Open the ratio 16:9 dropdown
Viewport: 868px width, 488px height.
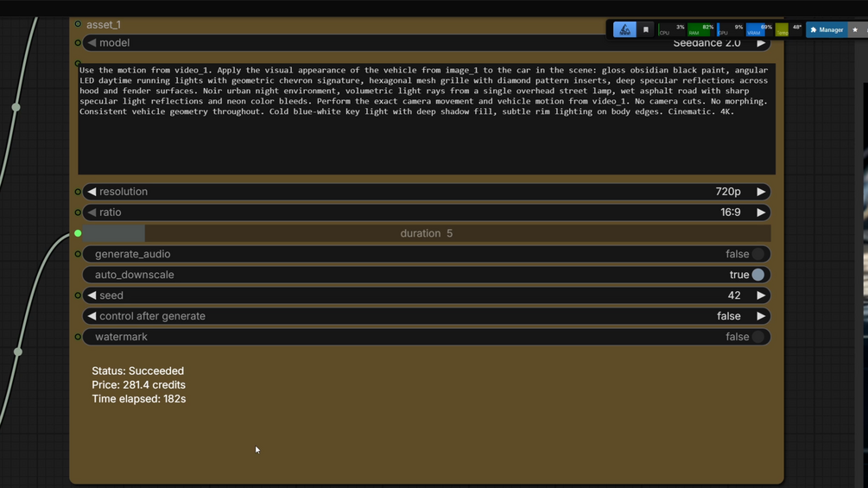(x=427, y=212)
